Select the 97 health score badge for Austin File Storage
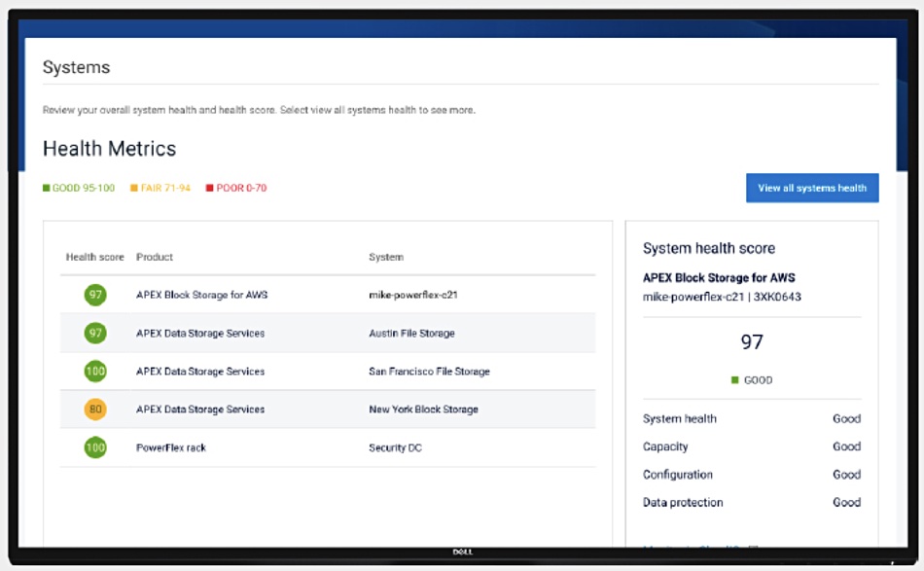 point(95,333)
